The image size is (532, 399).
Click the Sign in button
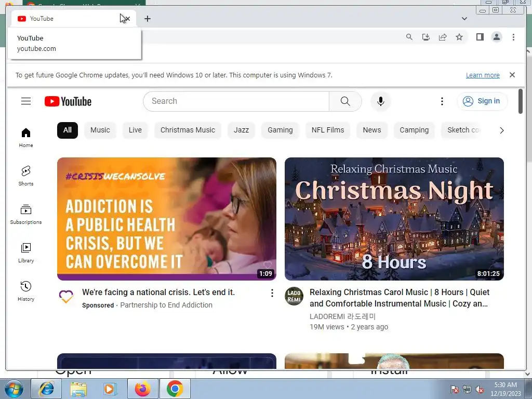point(482,101)
